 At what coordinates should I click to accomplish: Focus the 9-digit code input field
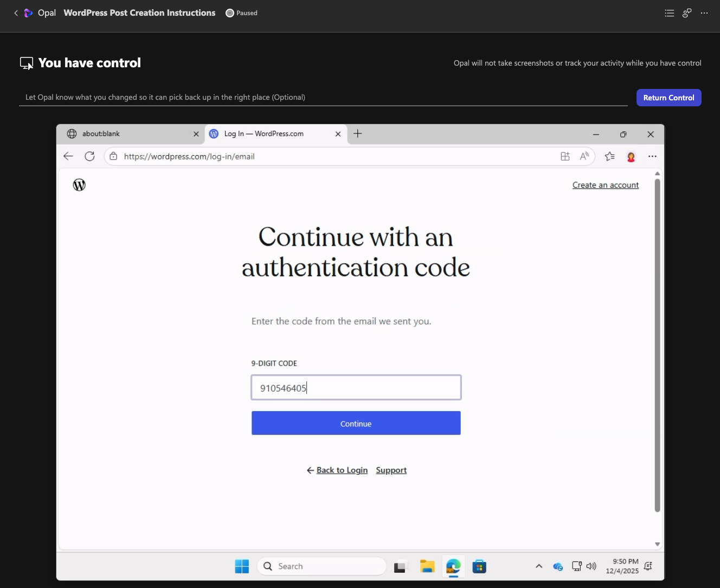click(356, 388)
